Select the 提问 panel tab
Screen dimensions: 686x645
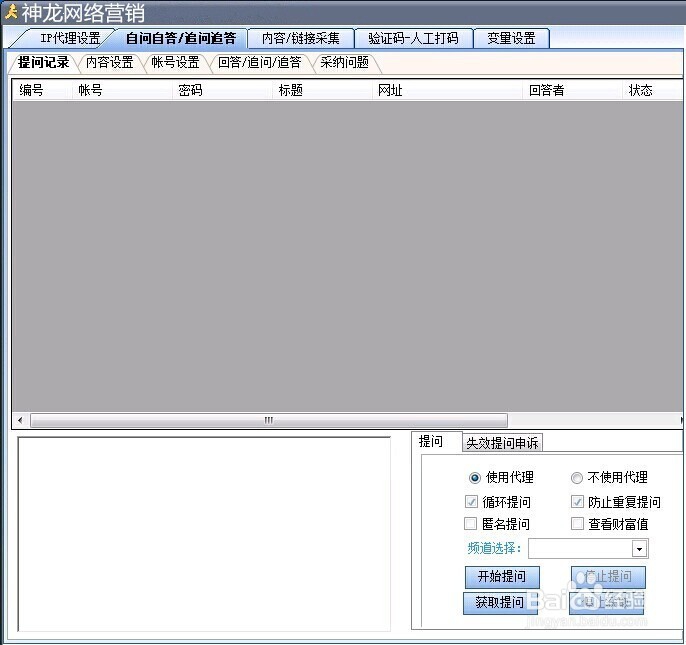coord(431,441)
